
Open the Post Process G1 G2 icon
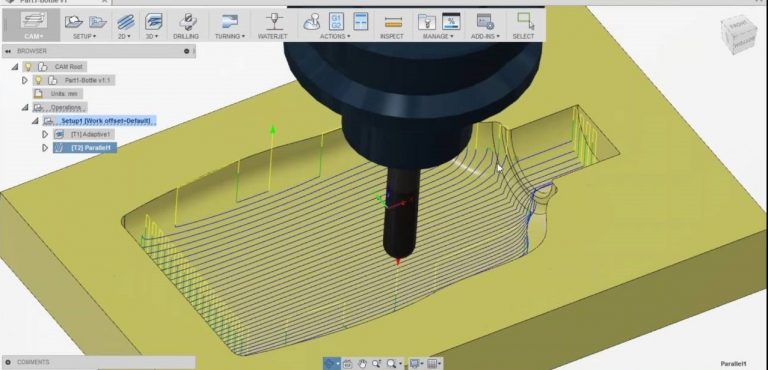[x=336, y=22]
